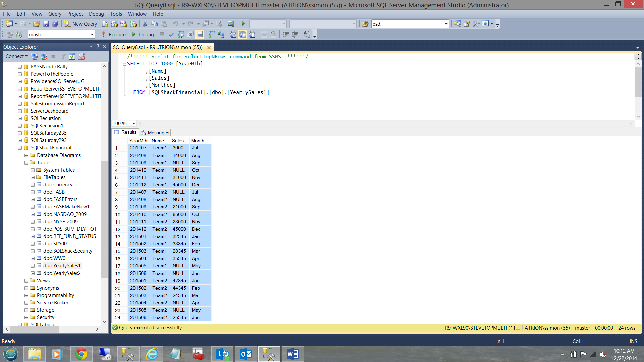
Task: Click the Cut scissors icon
Action: (145, 24)
